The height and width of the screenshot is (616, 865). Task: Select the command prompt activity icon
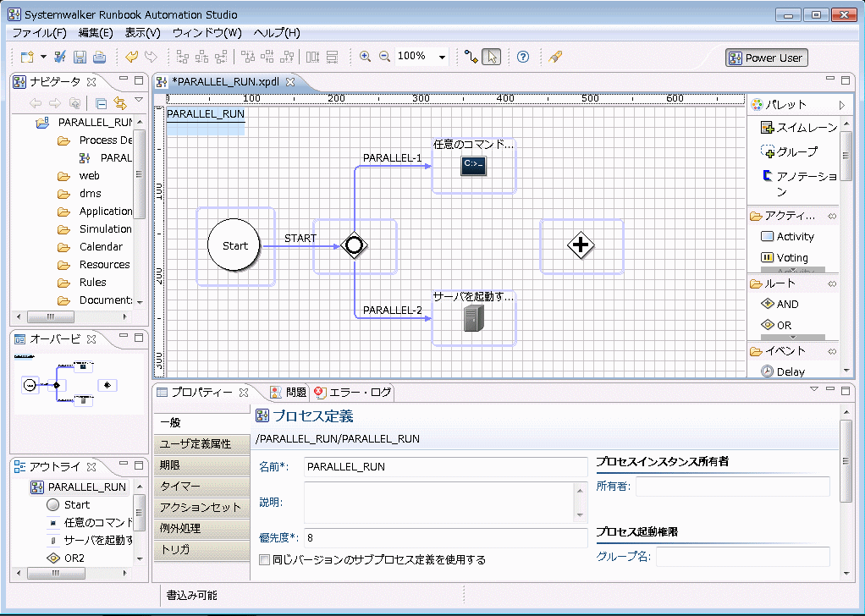pyautogui.click(x=473, y=165)
